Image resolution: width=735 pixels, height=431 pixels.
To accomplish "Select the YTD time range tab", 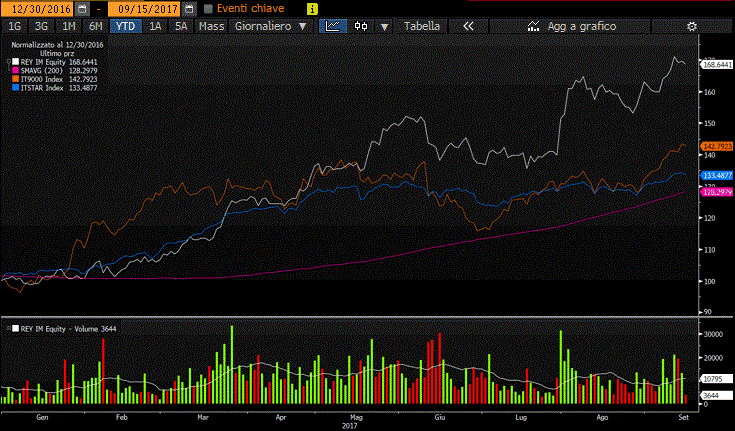I will [x=126, y=26].
